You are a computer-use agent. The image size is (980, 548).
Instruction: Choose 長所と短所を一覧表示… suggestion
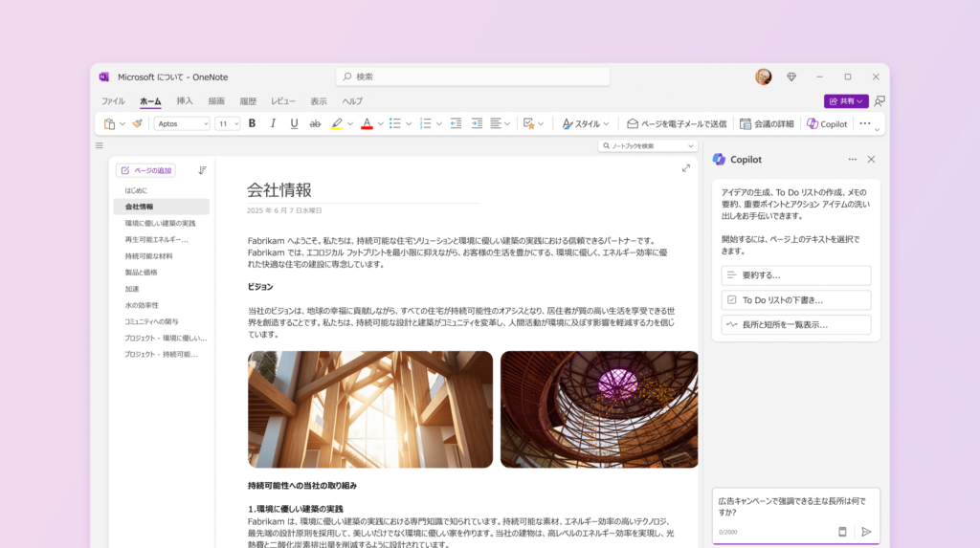point(795,325)
